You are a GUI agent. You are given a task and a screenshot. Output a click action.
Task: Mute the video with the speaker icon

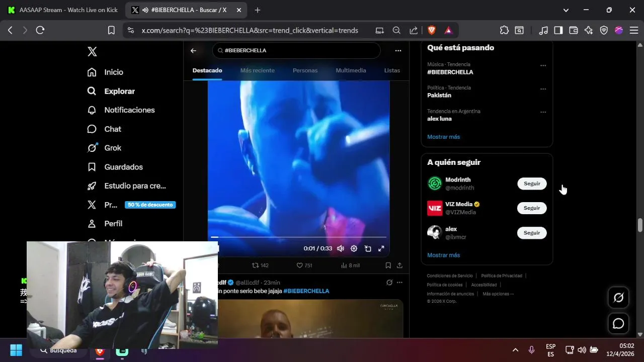point(341,248)
